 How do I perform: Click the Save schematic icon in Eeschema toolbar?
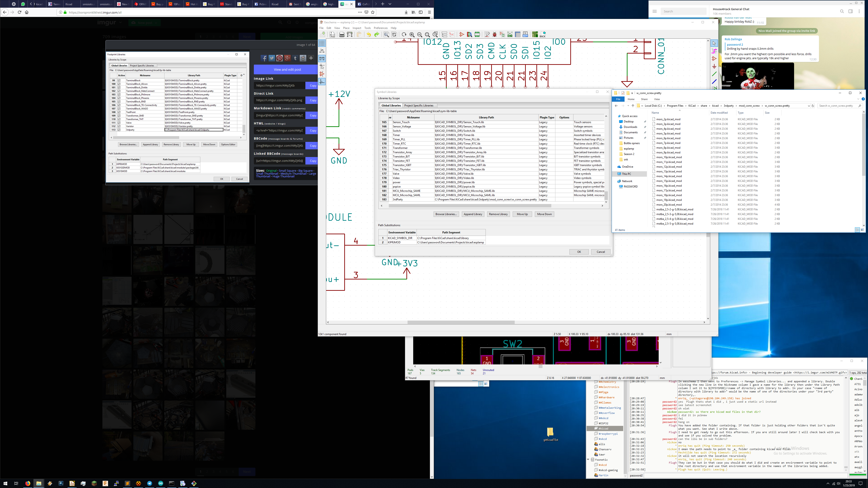pos(323,34)
